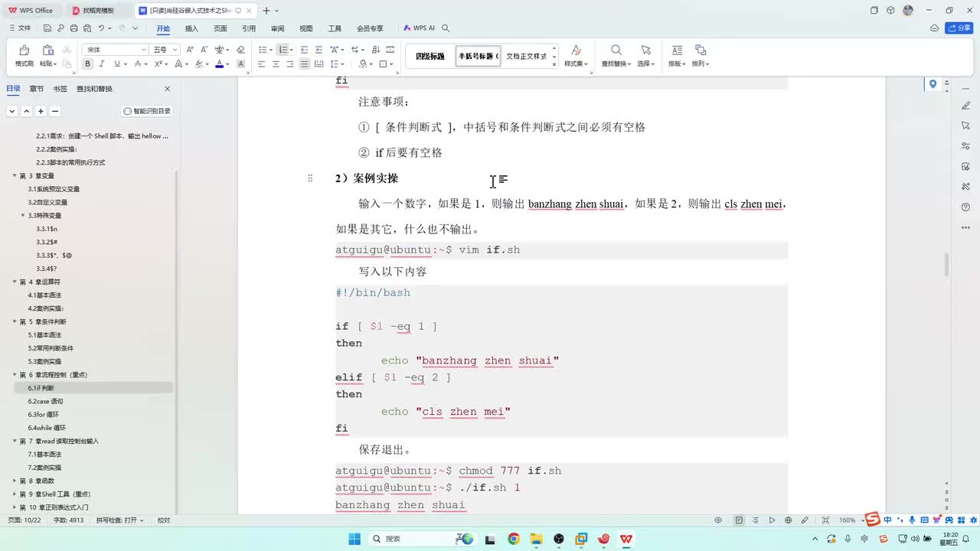Expand the styles gallery more arrow
This screenshot has height=551, width=980.
point(554,65)
